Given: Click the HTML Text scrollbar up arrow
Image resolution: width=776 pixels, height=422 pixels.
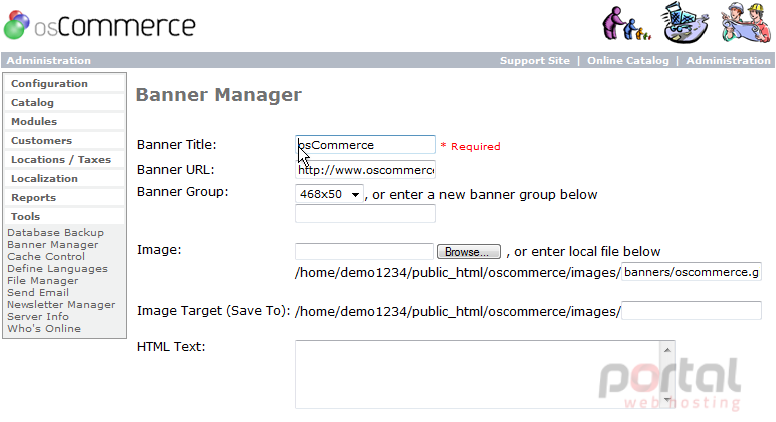Looking at the screenshot, I should (667, 350).
